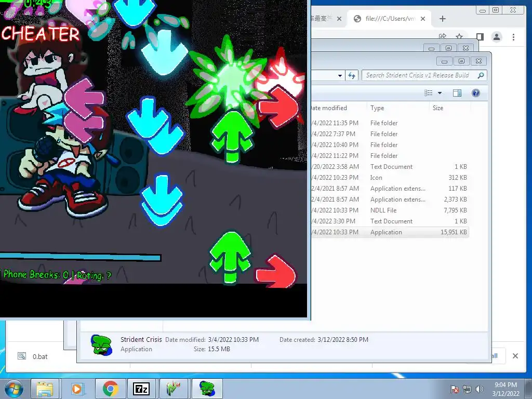Select the Application extension 2,373 KB row
The image size is (532, 399).
pyautogui.click(x=390, y=199)
